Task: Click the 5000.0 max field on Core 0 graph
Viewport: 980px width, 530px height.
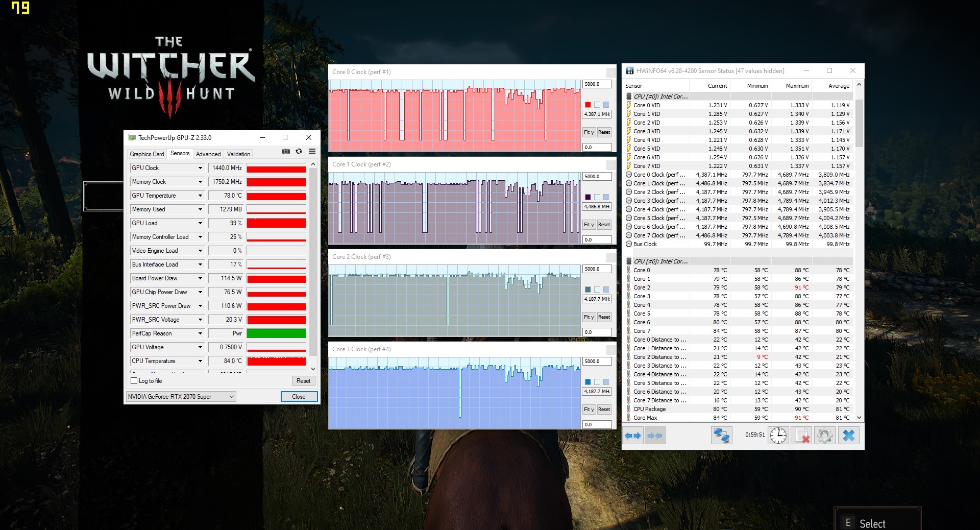Action: [x=597, y=84]
